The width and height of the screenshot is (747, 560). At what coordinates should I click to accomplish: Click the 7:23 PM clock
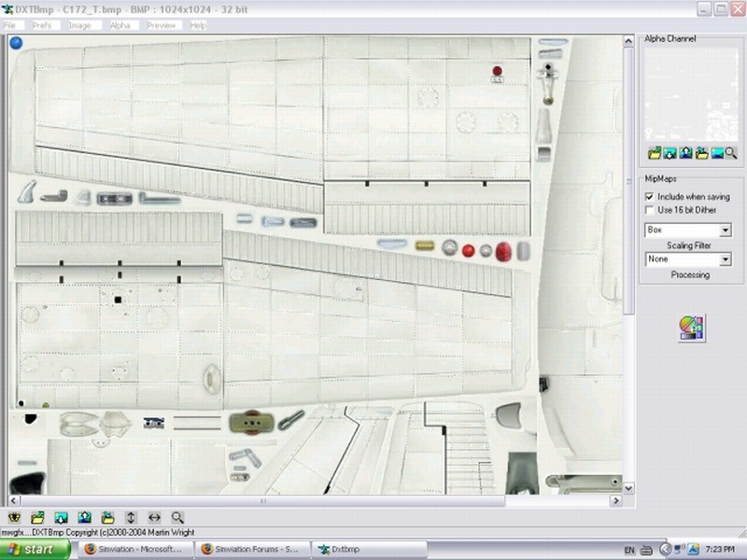coord(720,550)
